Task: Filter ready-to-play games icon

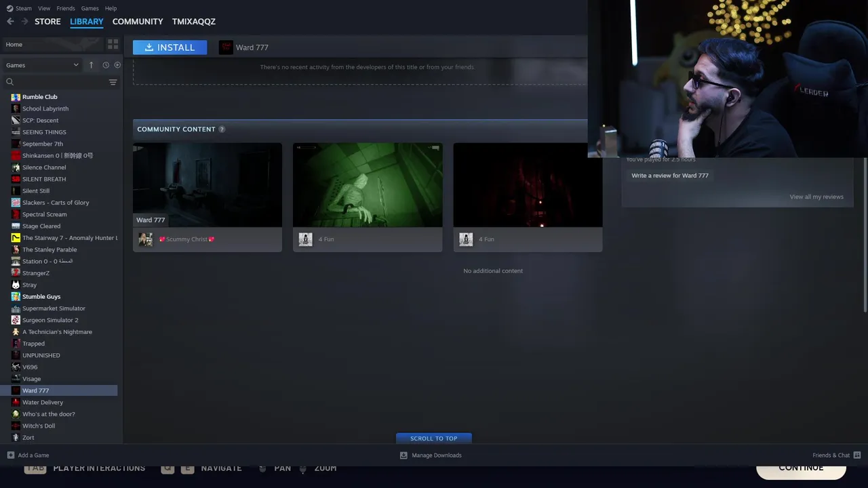Action: tap(117, 65)
